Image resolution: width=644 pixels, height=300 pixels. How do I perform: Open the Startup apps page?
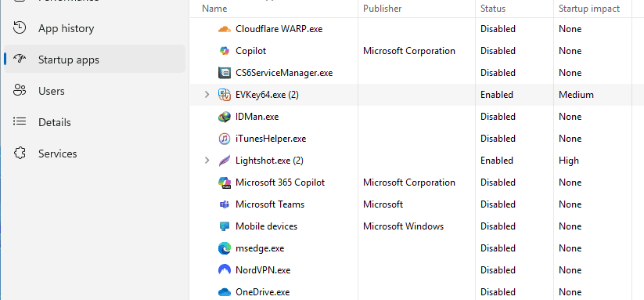tap(95, 60)
